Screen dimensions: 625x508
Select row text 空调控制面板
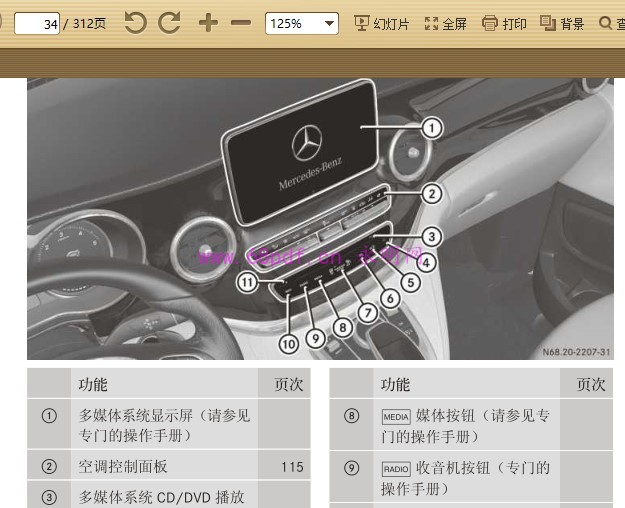tap(123, 467)
